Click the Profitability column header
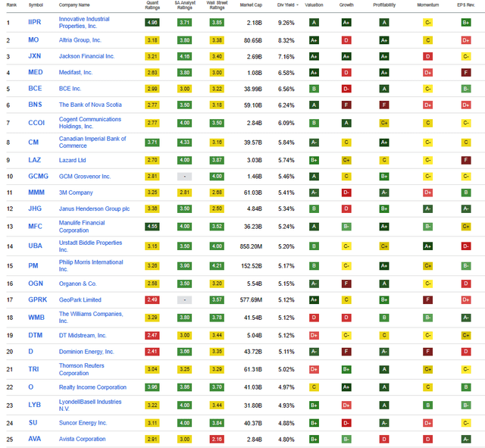Screen dimensions: 485x448 (384, 5)
